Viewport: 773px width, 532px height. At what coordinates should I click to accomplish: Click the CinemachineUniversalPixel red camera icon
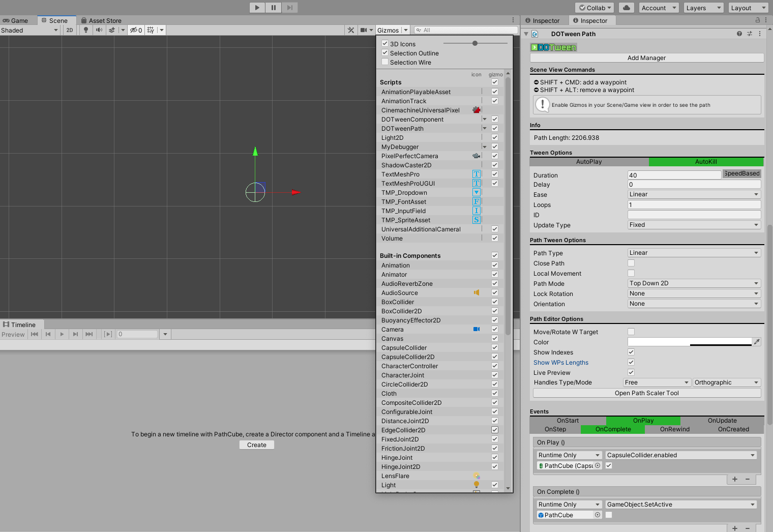[x=477, y=110]
